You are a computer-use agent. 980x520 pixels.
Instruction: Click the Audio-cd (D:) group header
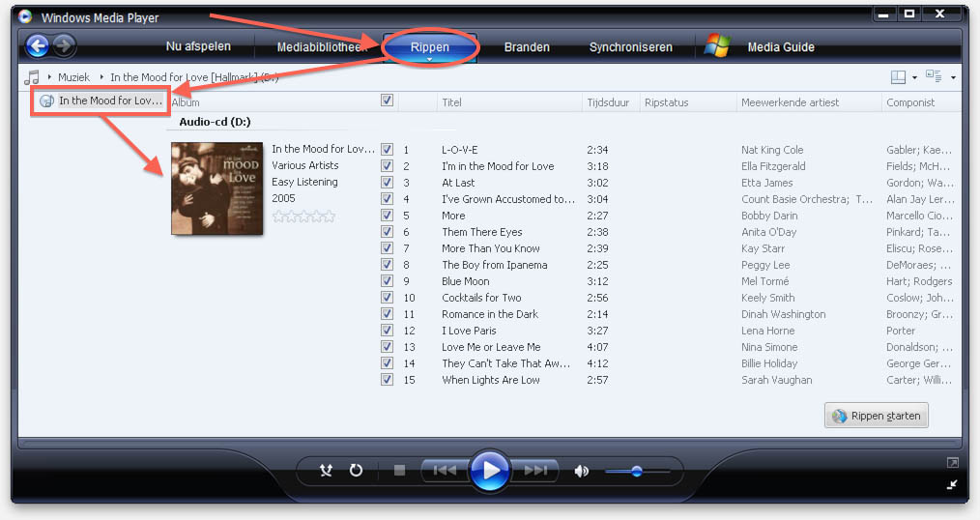click(x=215, y=121)
